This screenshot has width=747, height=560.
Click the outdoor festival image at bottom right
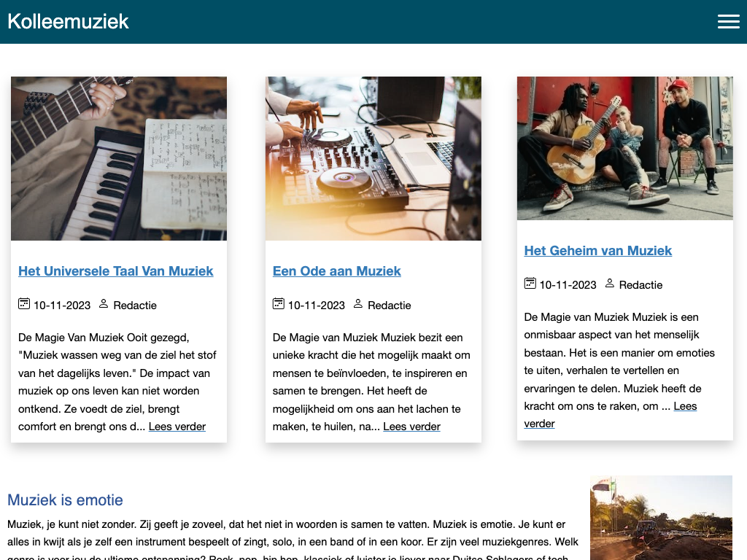pos(661,518)
